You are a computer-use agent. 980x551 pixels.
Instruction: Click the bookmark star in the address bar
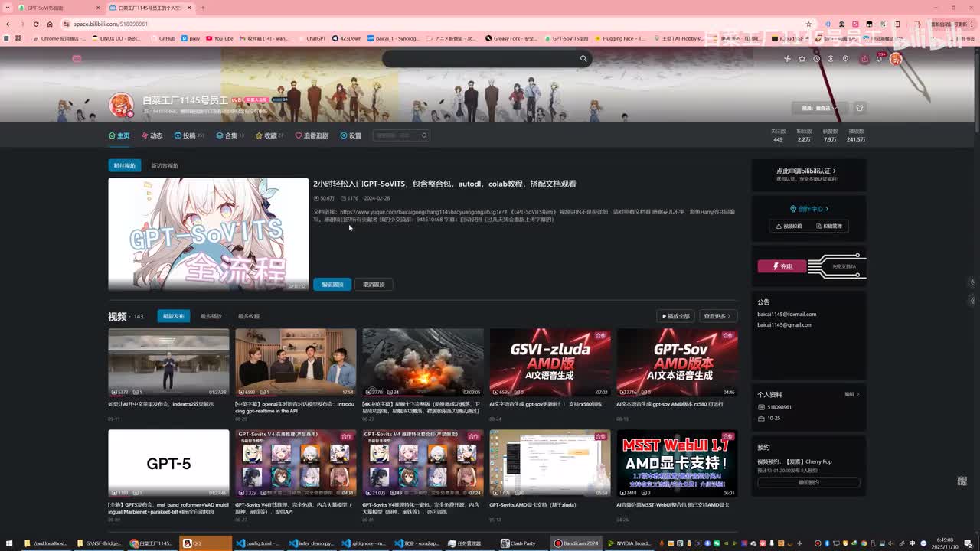[x=808, y=24]
